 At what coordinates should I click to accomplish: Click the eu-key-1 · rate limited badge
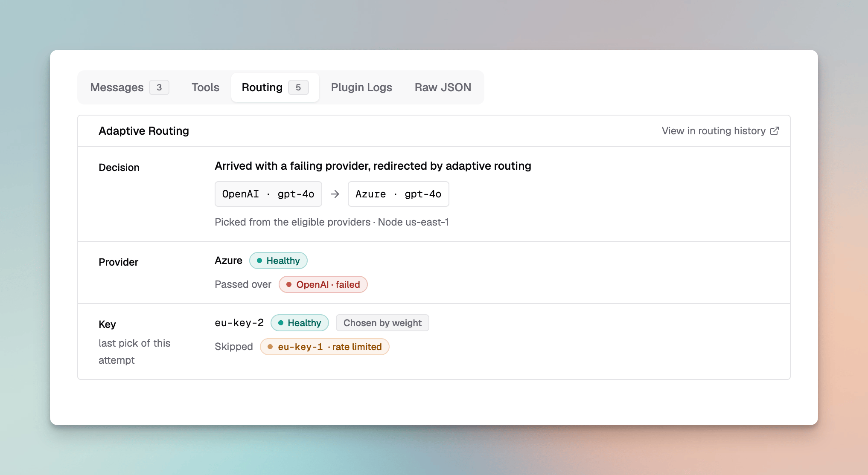click(324, 347)
